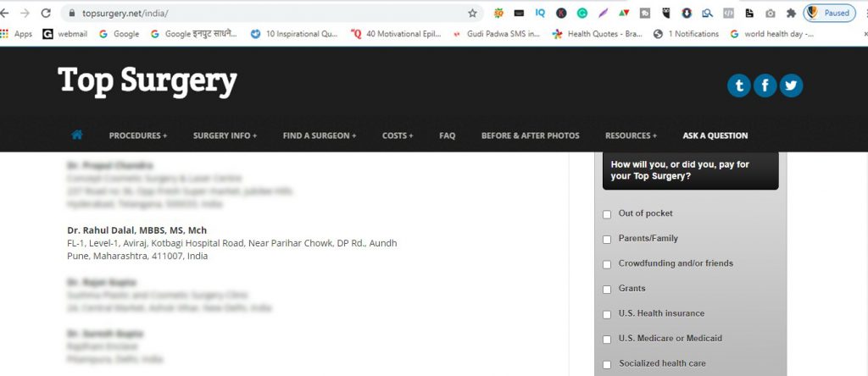The image size is (868, 376).
Task: Expand the PROCEDURES + menu
Action: [x=138, y=135]
